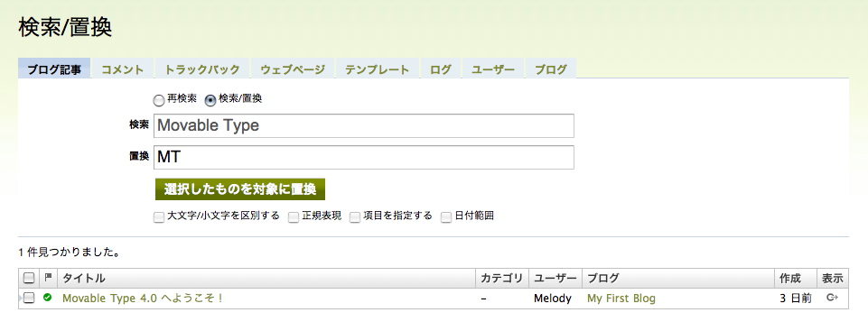868x331 pixels.
Task: Select the Movable Type 4.0 entry checkbox
Action: coord(29,298)
